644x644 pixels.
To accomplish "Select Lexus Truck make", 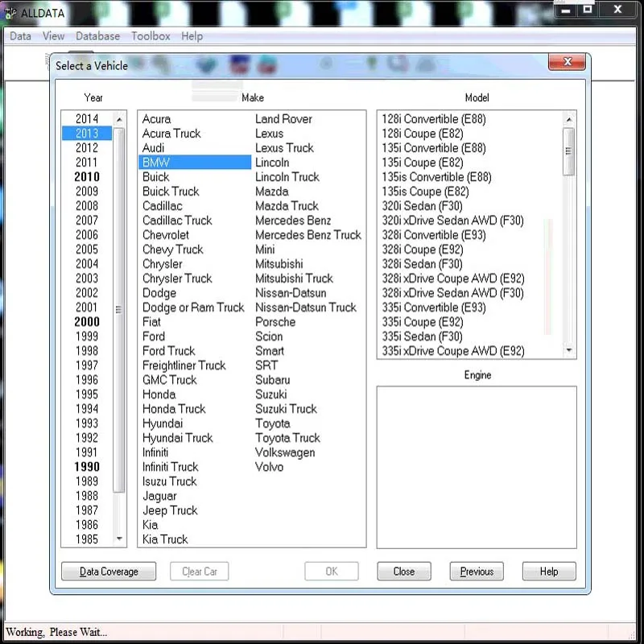I will [x=284, y=148].
